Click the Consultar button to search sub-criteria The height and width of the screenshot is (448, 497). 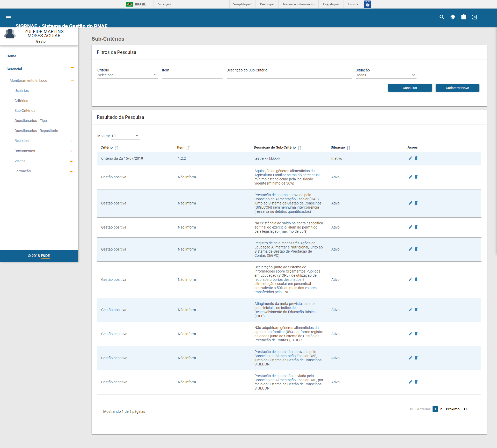[410, 88]
